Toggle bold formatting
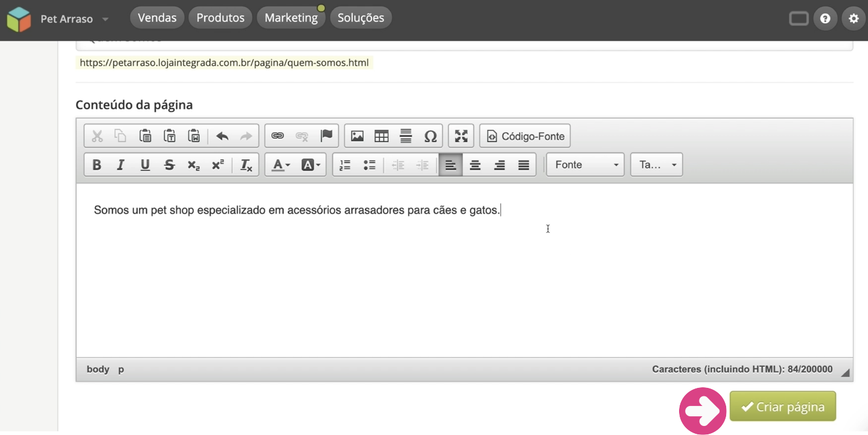 pos(97,164)
